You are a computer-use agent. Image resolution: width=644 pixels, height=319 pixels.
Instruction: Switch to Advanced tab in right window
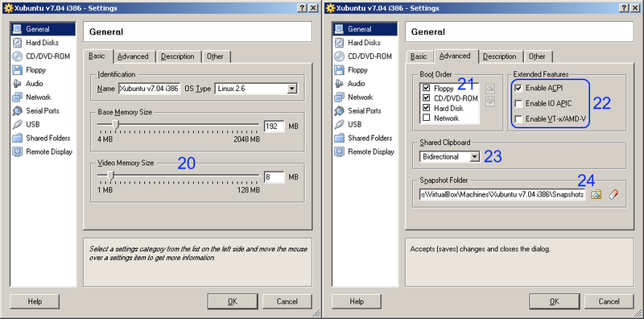(455, 56)
